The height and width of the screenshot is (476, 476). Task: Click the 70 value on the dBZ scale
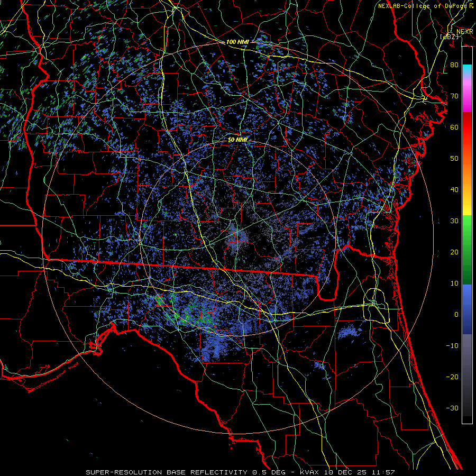(454, 96)
